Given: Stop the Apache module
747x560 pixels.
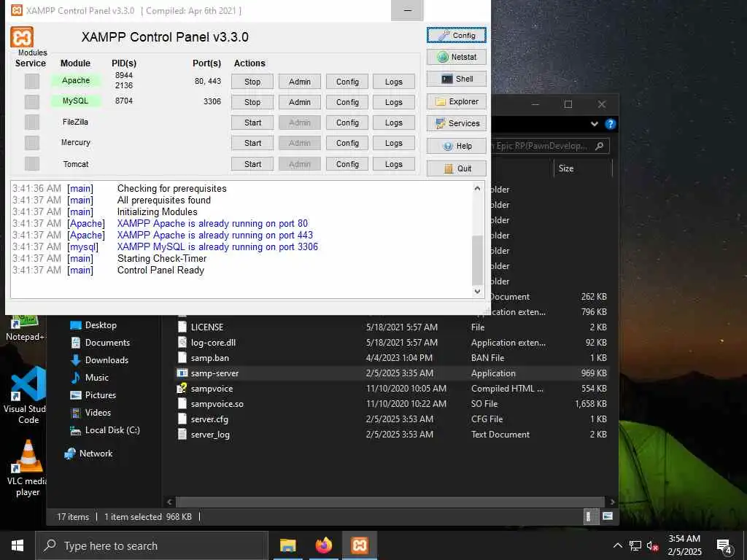Looking at the screenshot, I should coord(252,82).
